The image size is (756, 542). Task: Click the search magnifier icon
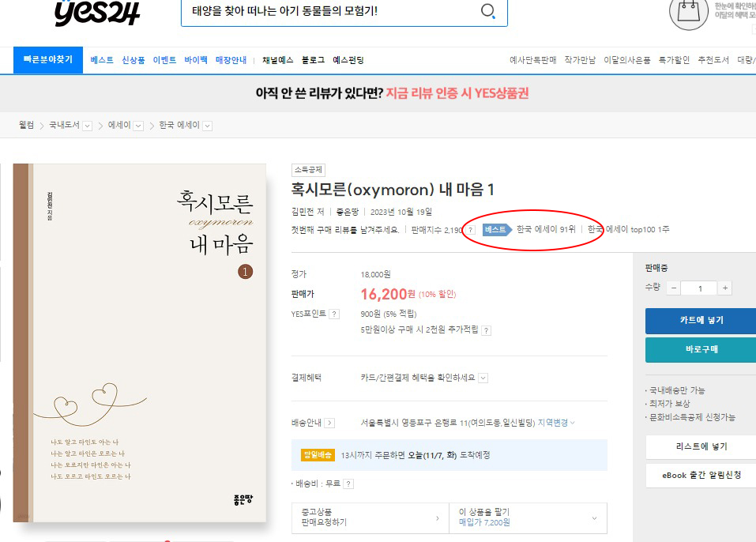point(488,10)
